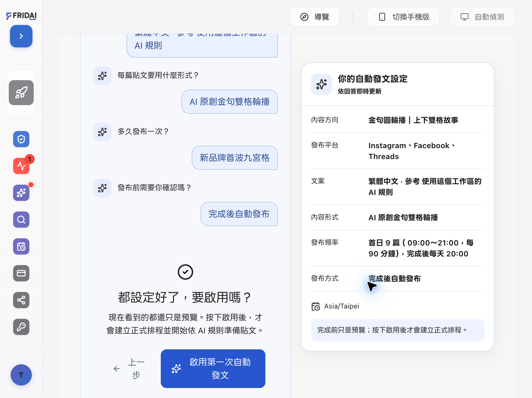Click the 發布頻率 value 首日 9 篇
Image resolution: width=532 pixels, height=398 pixels.
click(421, 248)
